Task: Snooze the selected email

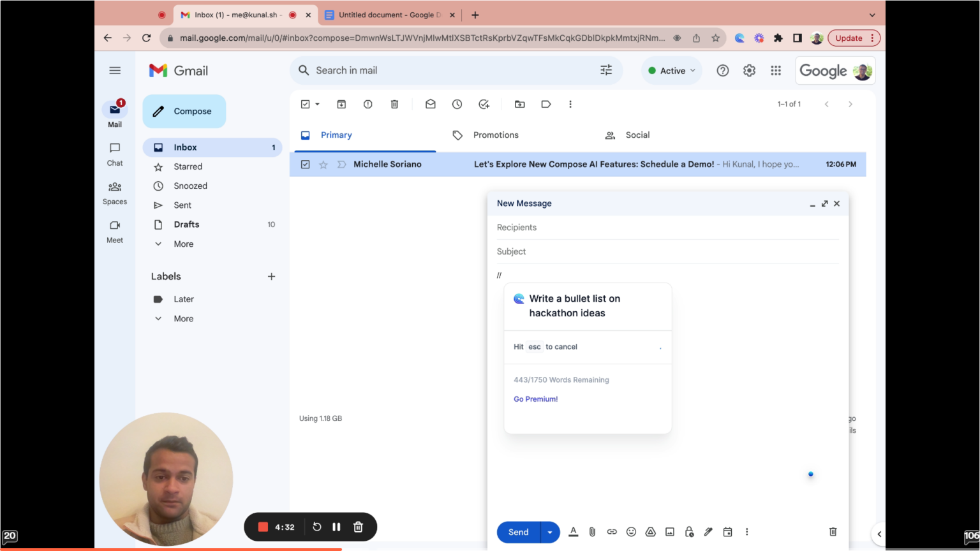Action: [x=457, y=103]
